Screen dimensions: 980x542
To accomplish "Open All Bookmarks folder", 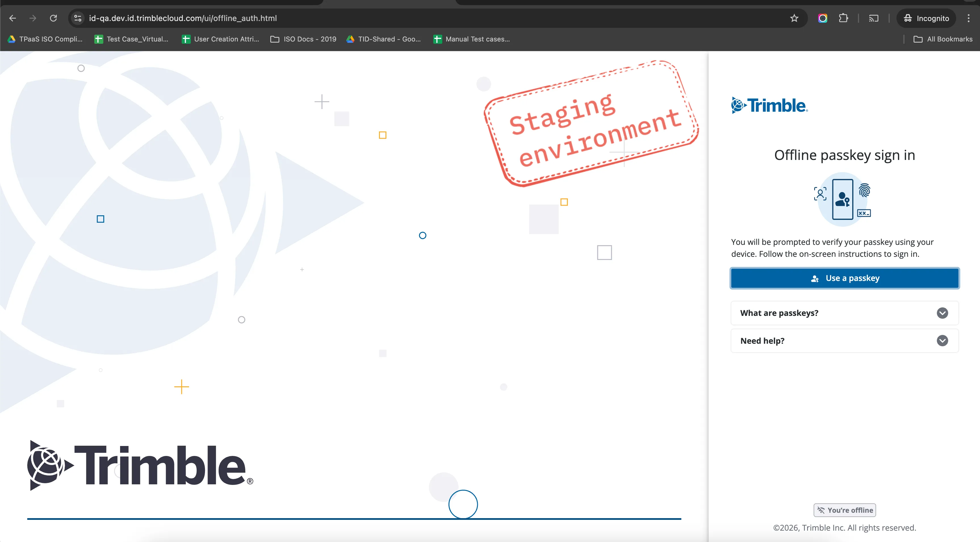I will click(943, 39).
